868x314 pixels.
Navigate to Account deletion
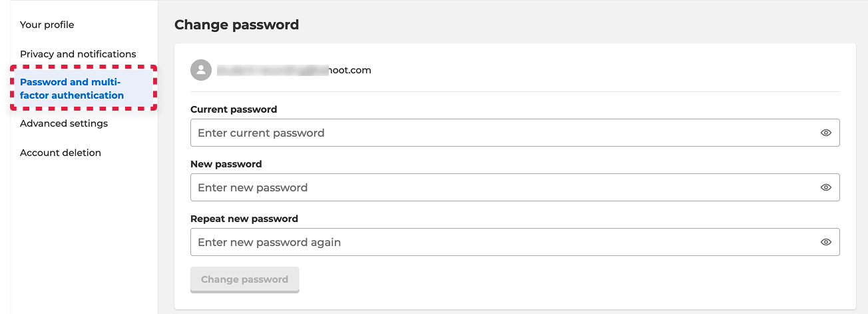(x=61, y=153)
